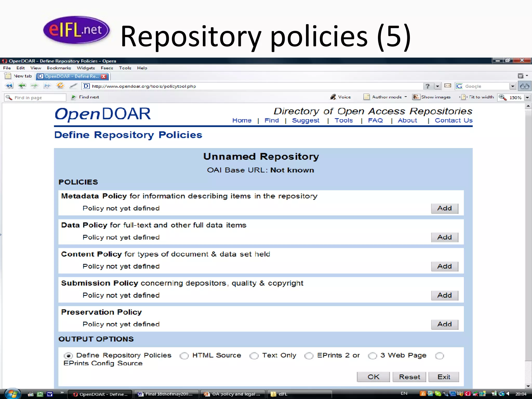
Task: Expand the Author mode dropdown arrow
Action: pyautogui.click(x=406, y=97)
